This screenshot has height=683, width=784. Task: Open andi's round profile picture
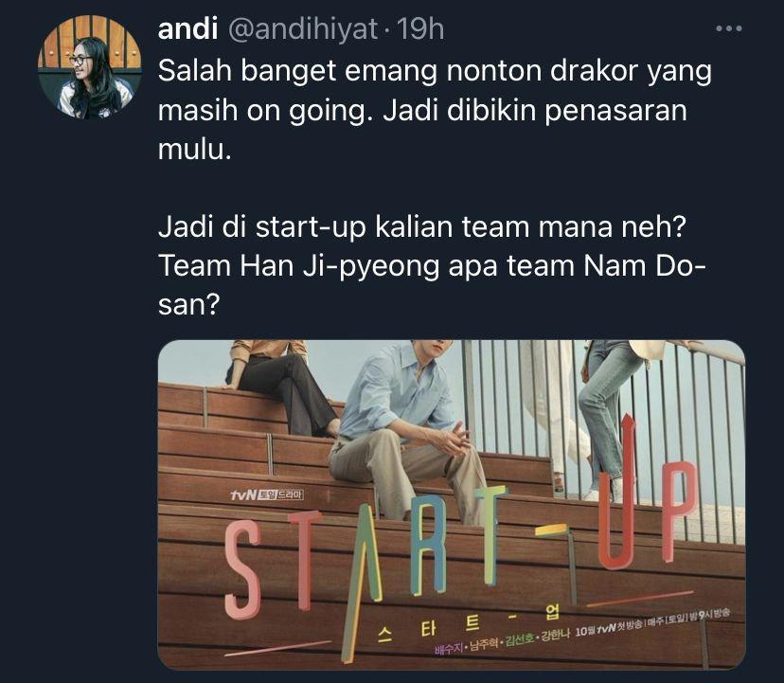coord(90,67)
